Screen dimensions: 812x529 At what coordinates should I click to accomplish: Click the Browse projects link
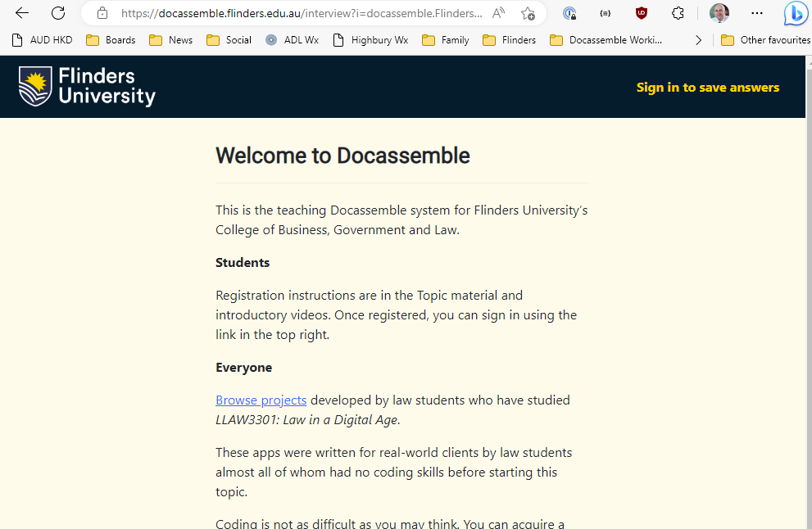(x=261, y=400)
